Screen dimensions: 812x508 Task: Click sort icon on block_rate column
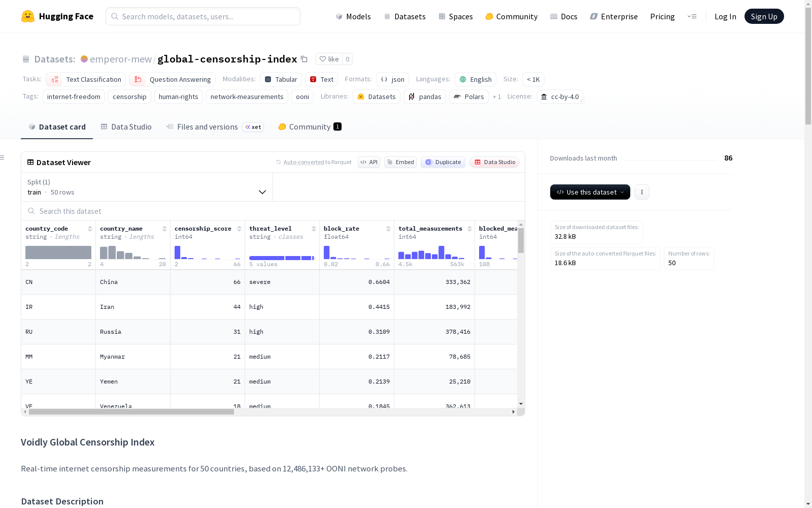[388, 229]
